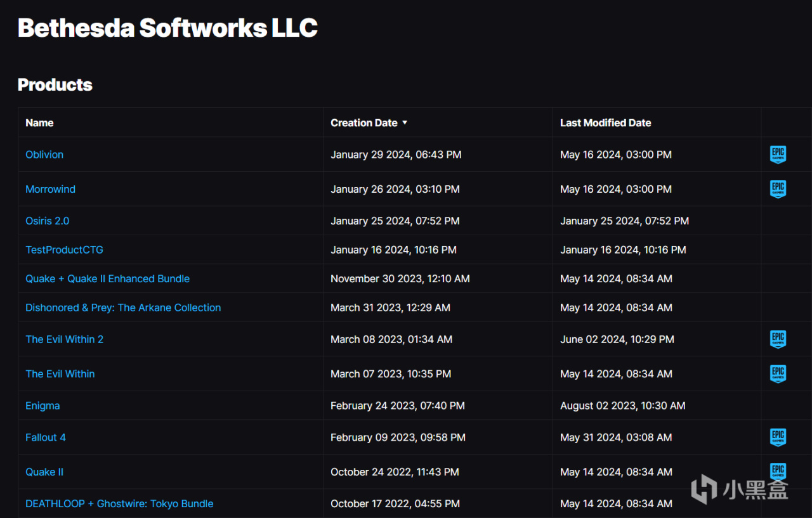This screenshot has width=812, height=518.
Task: Click the Epic Games icon in Morrowind row
Action: 778,189
